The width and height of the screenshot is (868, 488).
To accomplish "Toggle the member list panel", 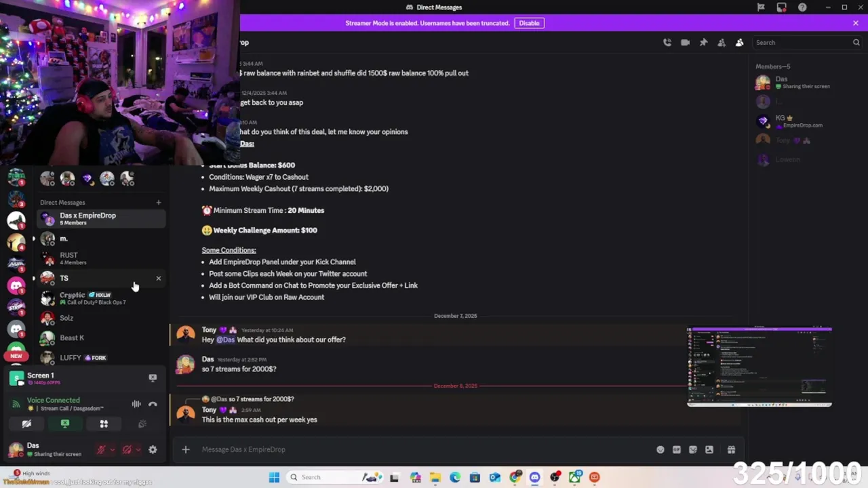I will pos(740,42).
